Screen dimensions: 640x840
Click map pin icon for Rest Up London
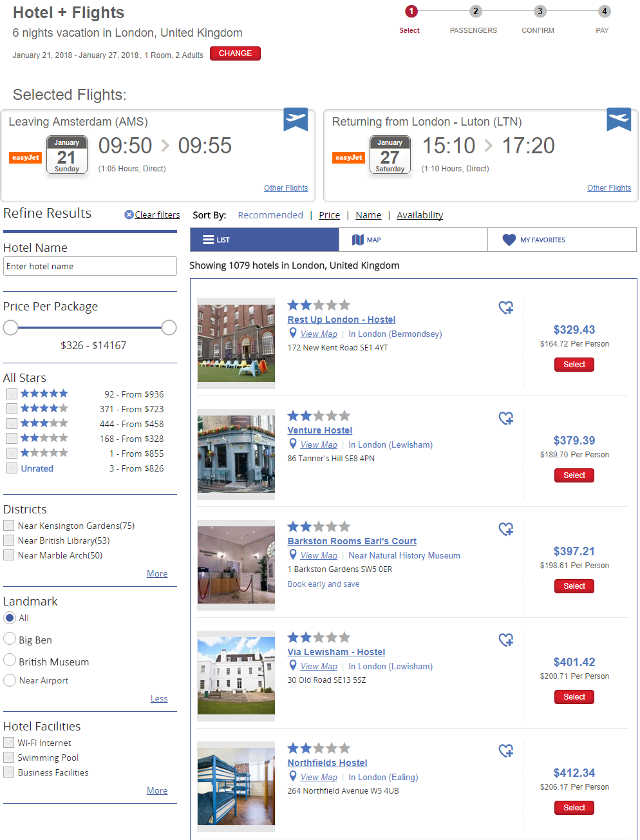pos(293,333)
